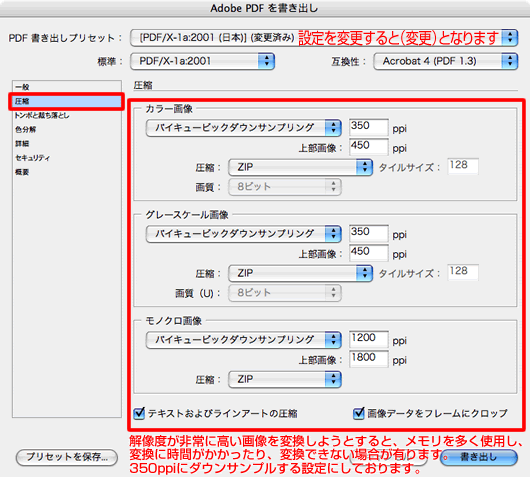Select セキュリティ category
The width and height of the screenshot is (530, 477).
coord(67,158)
